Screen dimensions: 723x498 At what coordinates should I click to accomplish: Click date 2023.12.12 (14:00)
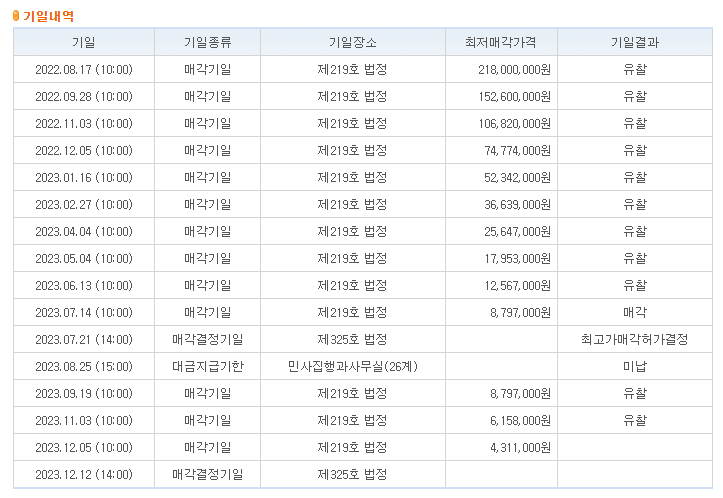[x=84, y=474]
